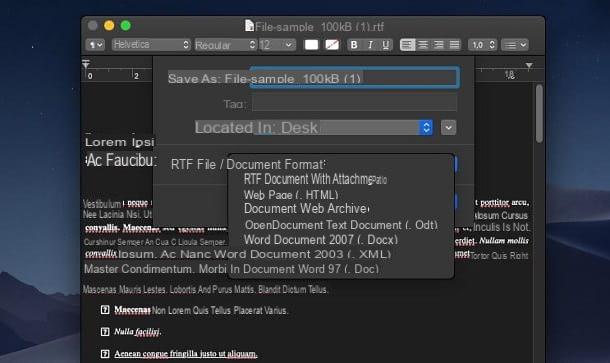Select Word Document 2003 (.XML) format

coord(302,254)
